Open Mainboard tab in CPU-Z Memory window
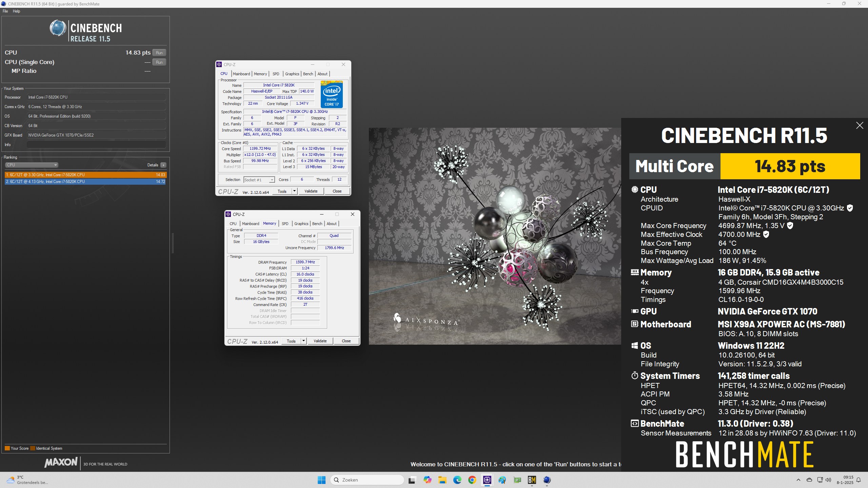This screenshot has width=868, height=488. pyautogui.click(x=251, y=224)
